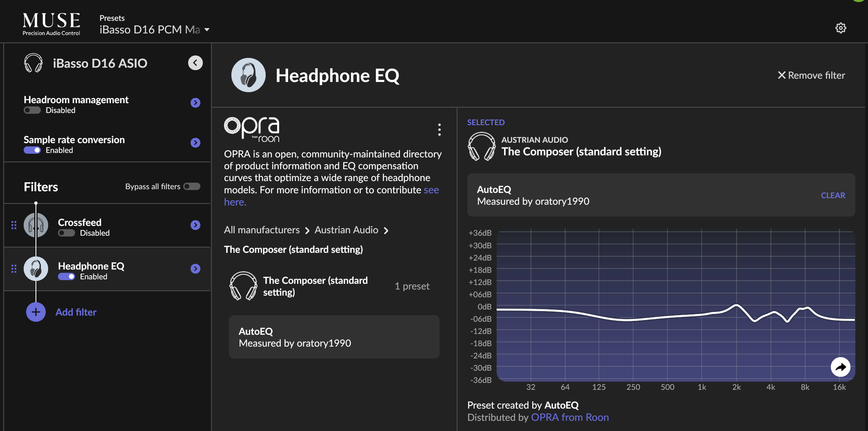Click the '1 preset' count label
The image size is (868, 431).
click(412, 286)
